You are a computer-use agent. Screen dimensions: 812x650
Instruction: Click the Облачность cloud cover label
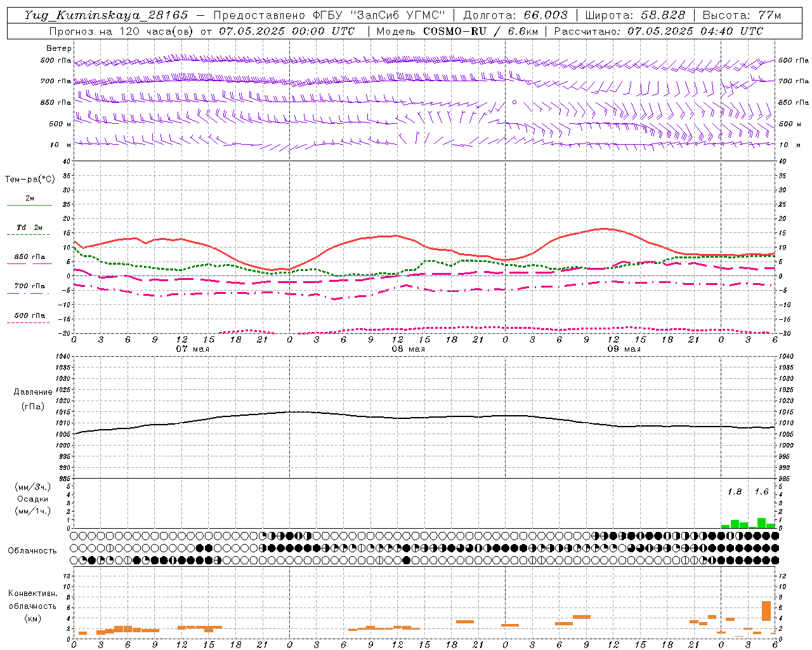(32, 550)
